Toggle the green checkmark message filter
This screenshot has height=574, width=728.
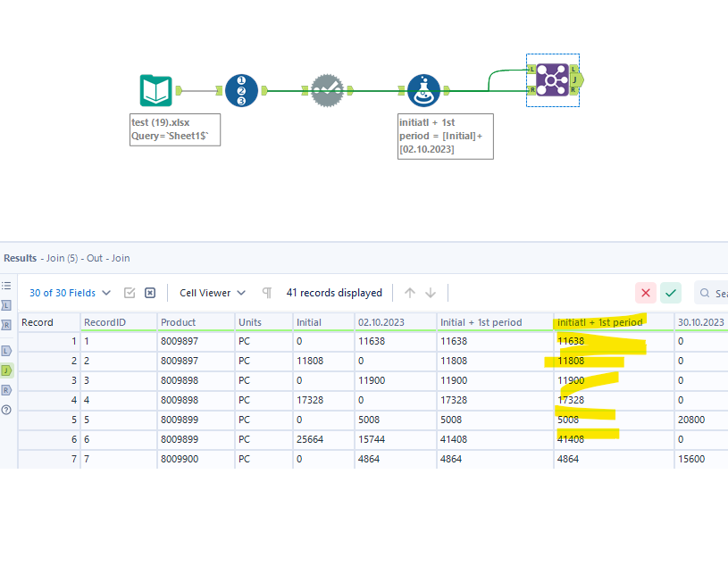pos(671,293)
